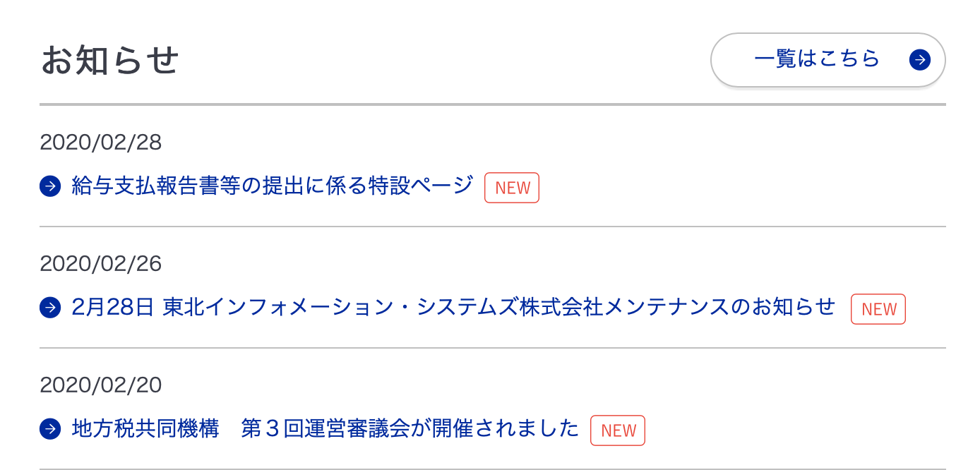Open the 東北インフォメーション・システムズ maintenance notice
980x470 pixels.
pos(454,308)
